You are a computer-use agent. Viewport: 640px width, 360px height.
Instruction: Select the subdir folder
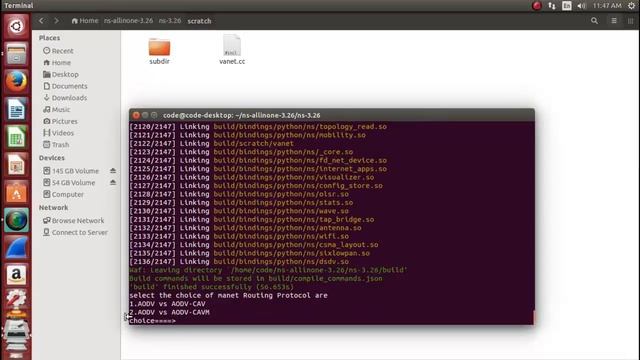[x=159, y=51]
